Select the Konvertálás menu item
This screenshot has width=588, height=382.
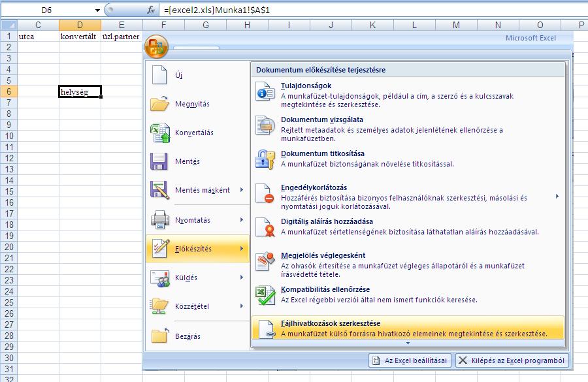[197, 133]
